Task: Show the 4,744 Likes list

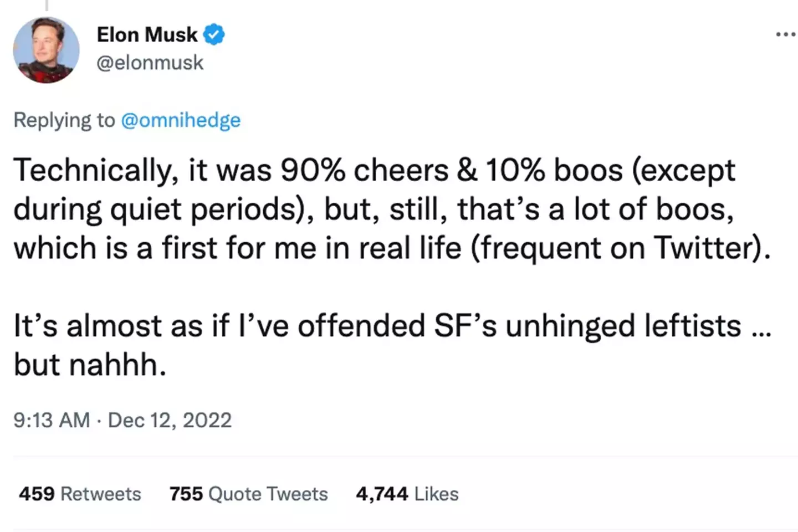Action: coord(407,494)
